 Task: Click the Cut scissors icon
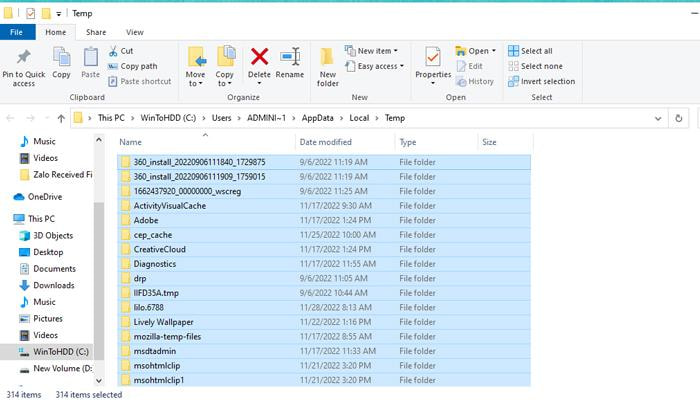(x=113, y=51)
